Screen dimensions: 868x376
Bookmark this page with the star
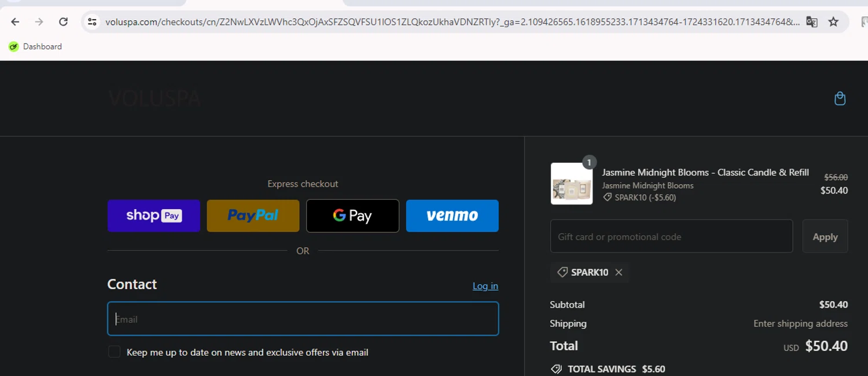pyautogui.click(x=833, y=22)
